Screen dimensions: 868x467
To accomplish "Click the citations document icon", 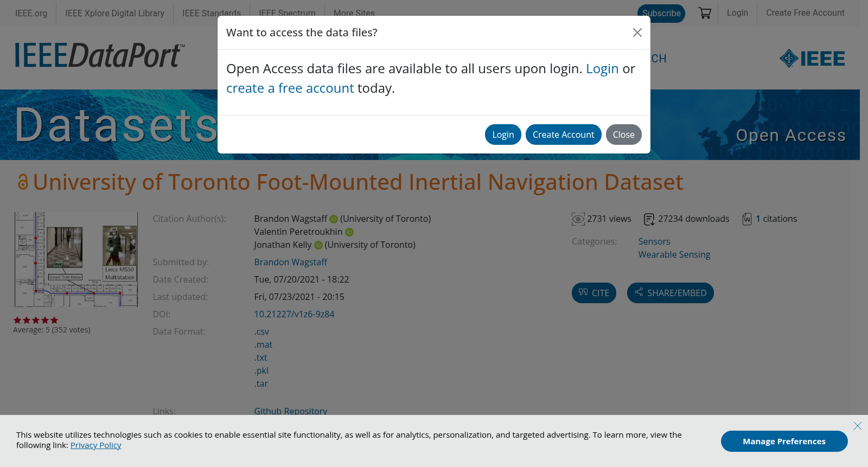I will pyautogui.click(x=747, y=219).
